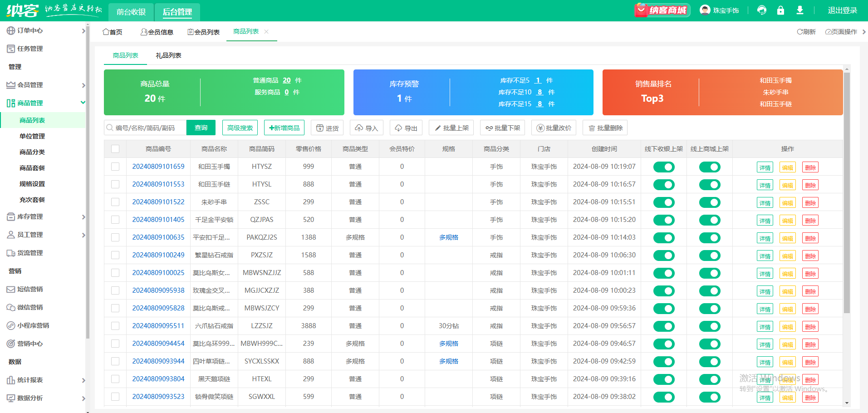Select 单位管理 in sidebar
The image size is (868, 413).
[32, 136]
